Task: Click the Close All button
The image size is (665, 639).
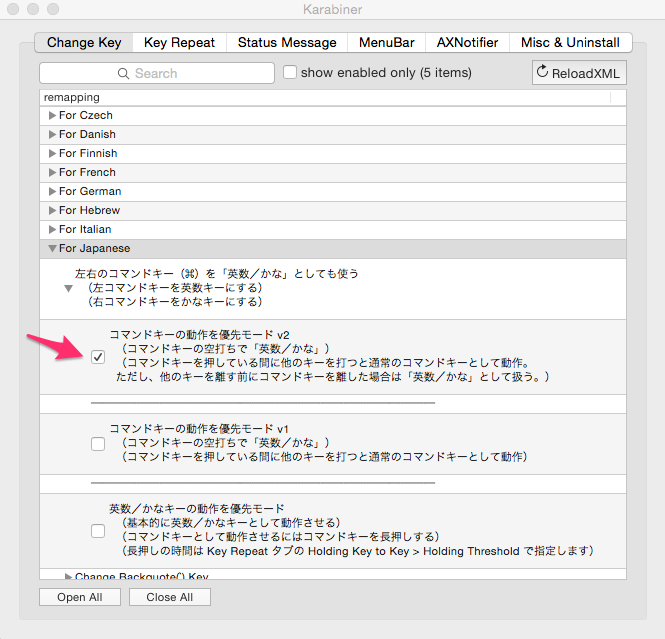Action: 170,597
